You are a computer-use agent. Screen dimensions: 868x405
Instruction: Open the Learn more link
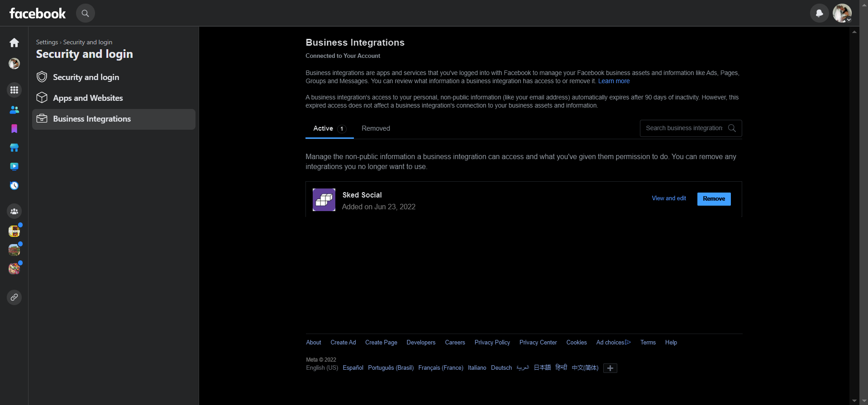[614, 81]
